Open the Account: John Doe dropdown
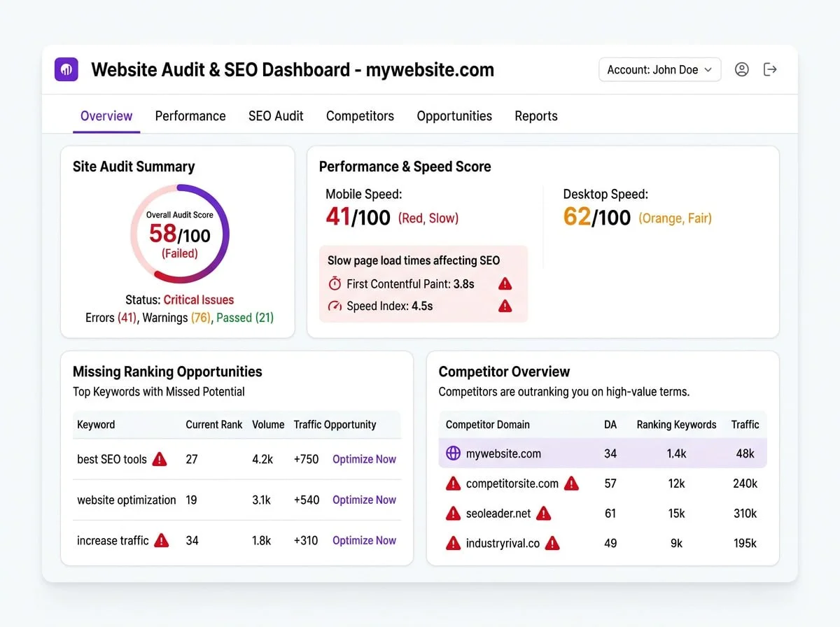Image resolution: width=840 pixels, height=627 pixels. tap(659, 69)
